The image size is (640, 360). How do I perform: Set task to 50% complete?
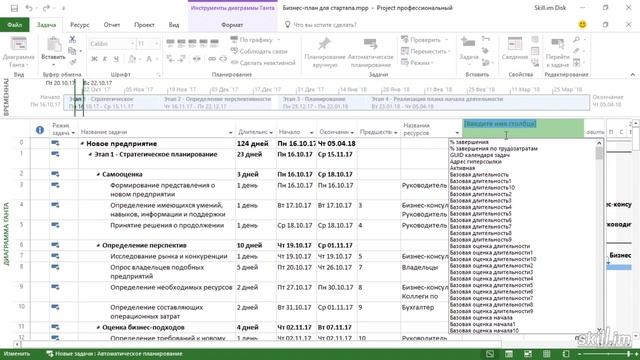click(193, 42)
